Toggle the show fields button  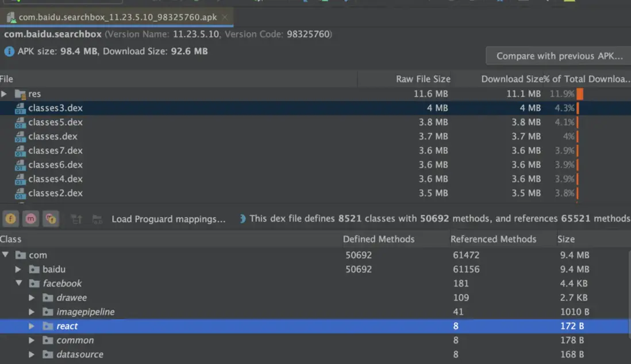pos(10,218)
